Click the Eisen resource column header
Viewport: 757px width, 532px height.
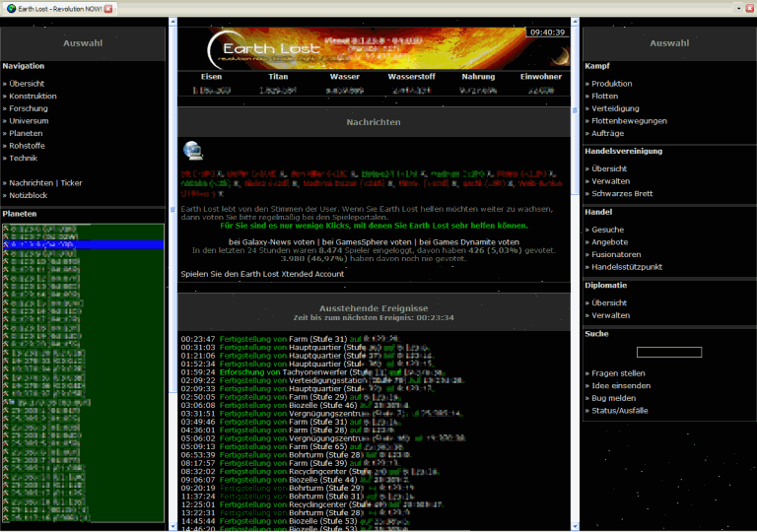[x=212, y=76]
